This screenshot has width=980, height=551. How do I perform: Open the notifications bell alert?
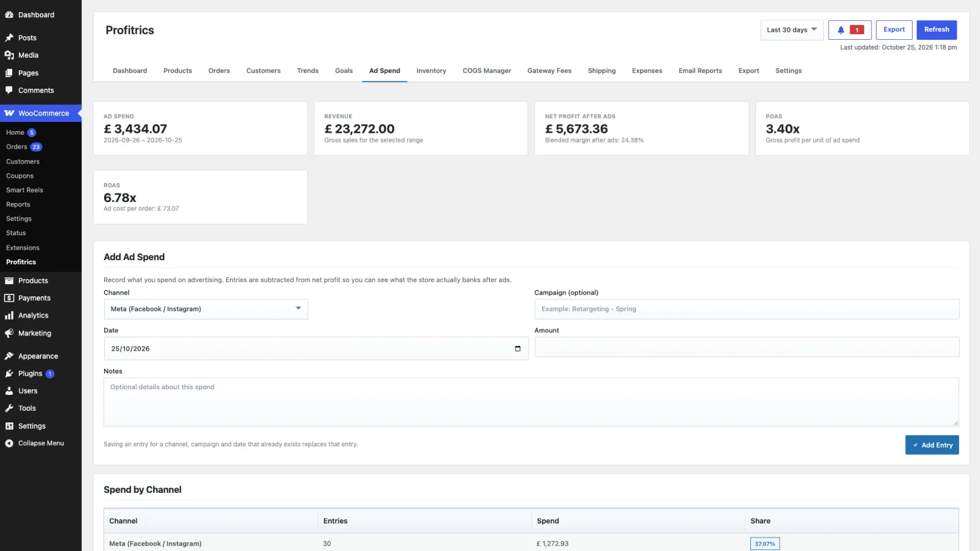pos(850,30)
